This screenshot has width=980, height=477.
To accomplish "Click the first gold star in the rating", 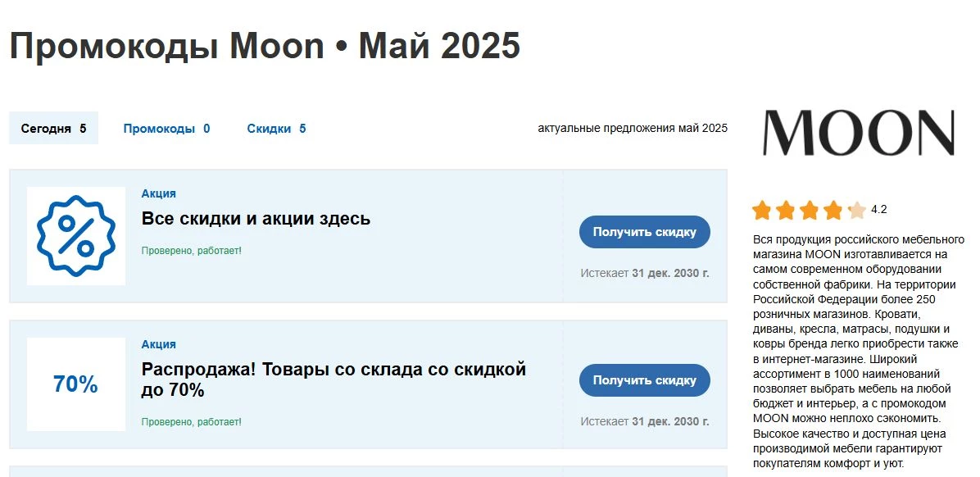I will click(762, 210).
